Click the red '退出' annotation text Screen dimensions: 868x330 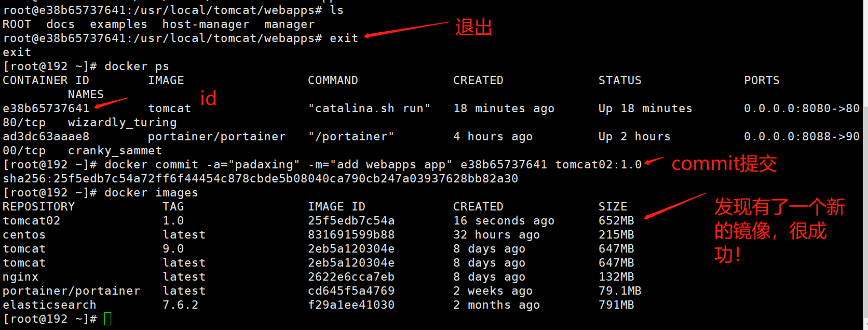[x=473, y=27]
